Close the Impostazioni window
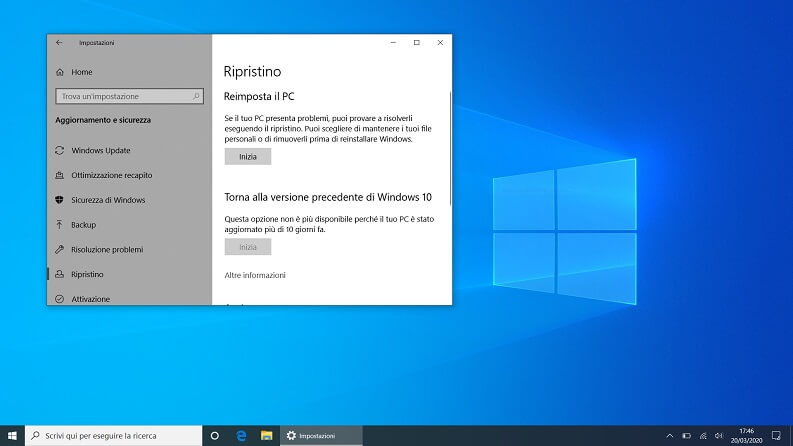This screenshot has height=446, width=793. click(x=440, y=43)
